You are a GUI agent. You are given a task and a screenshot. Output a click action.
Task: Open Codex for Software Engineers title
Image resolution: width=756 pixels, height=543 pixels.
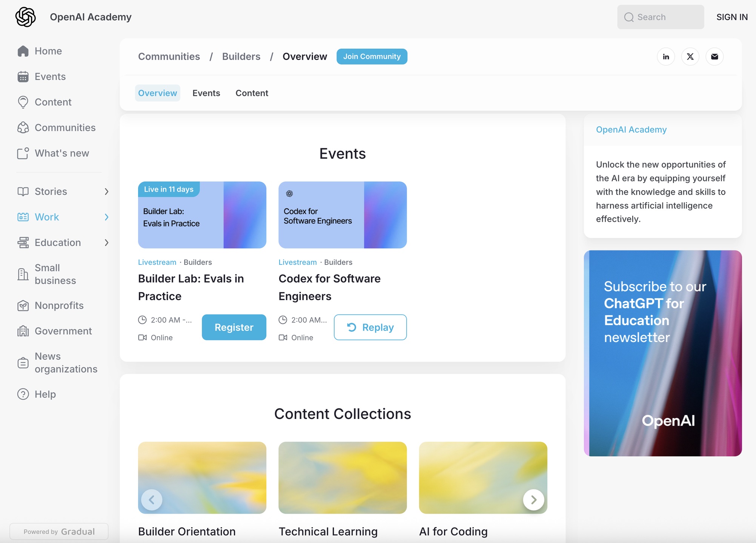(x=329, y=287)
